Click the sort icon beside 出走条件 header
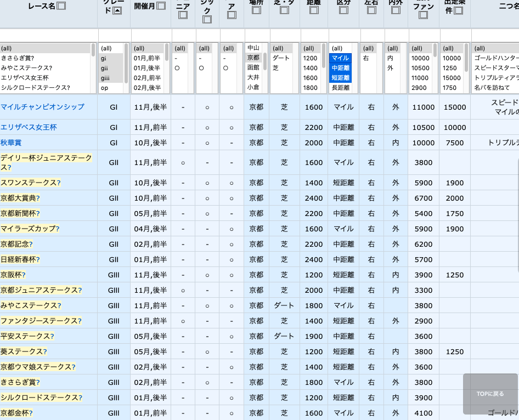This screenshot has width=519, height=420. click(x=458, y=10)
